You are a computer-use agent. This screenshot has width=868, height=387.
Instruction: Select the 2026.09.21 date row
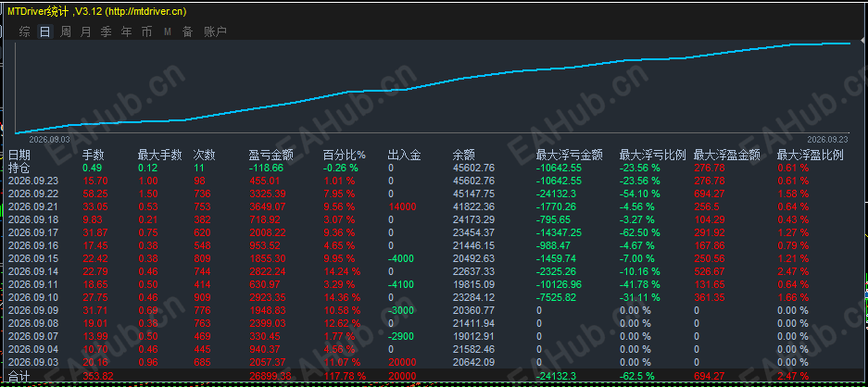[x=33, y=206]
